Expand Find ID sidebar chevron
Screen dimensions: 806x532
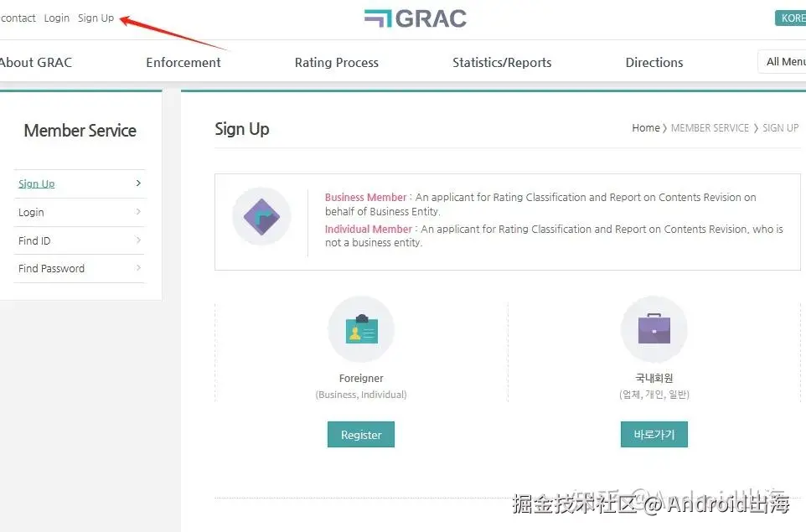138,240
